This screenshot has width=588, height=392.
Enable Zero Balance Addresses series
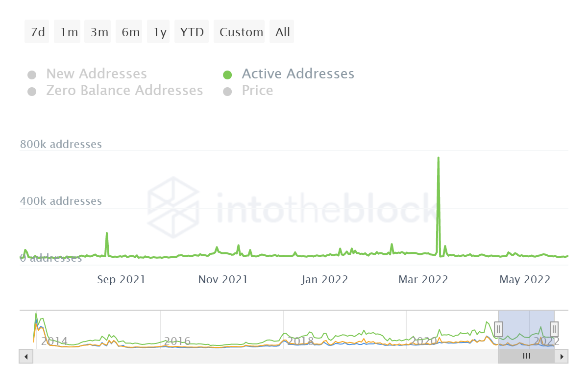click(x=124, y=91)
